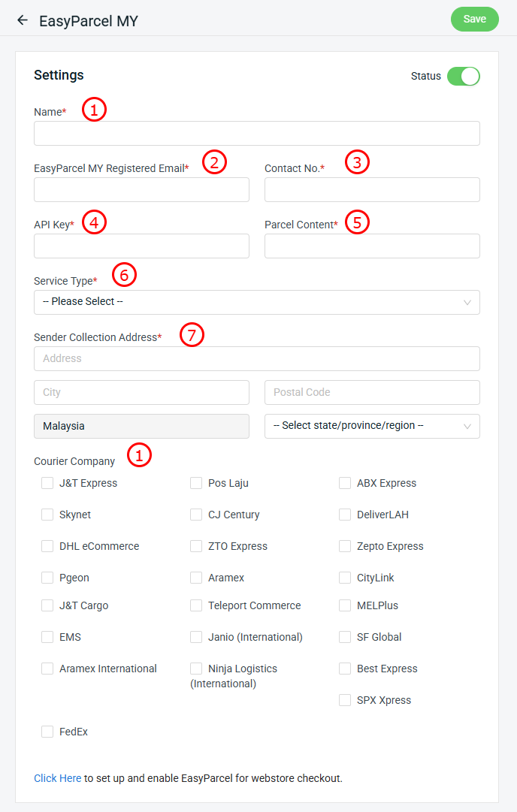The image size is (517, 812).
Task: Click the Contact No. field
Action: coord(372,189)
